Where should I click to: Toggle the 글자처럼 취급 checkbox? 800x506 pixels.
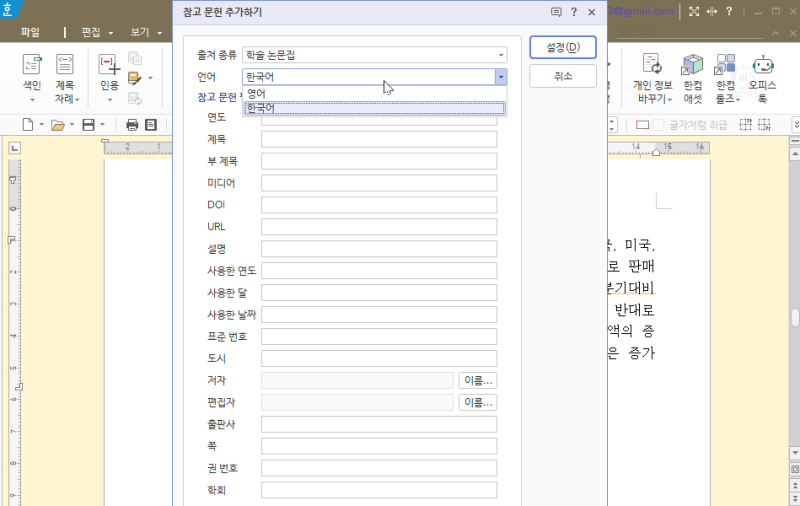coord(659,125)
